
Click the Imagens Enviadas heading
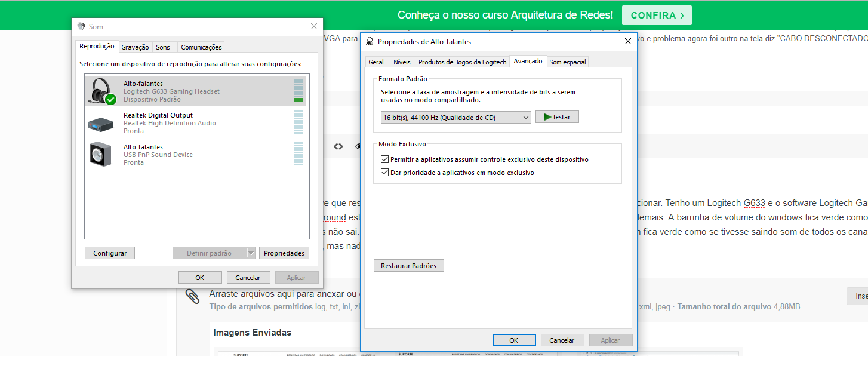click(x=253, y=333)
